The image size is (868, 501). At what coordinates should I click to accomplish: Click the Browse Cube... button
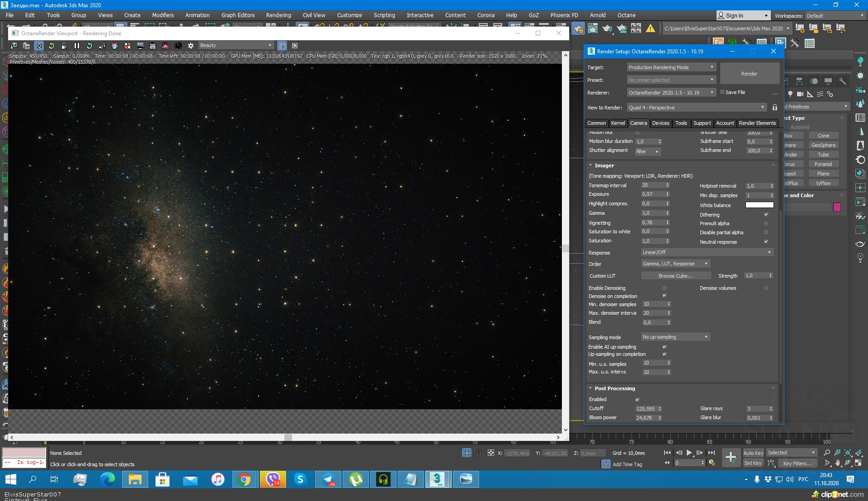[x=675, y=276]
